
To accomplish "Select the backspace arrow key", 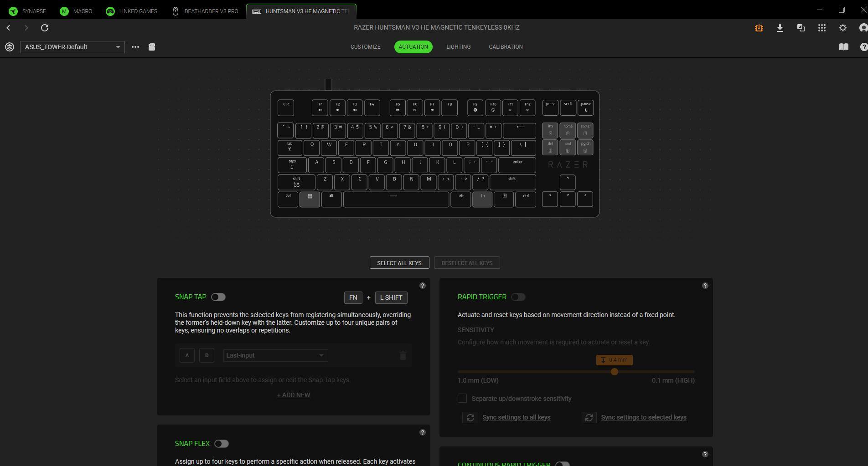I will click(519, 130).
